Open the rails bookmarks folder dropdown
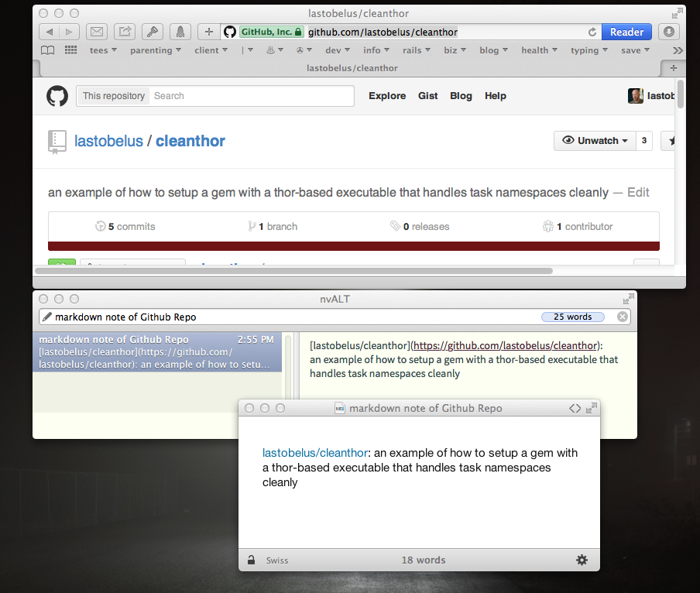The image size is (700, 593). (415, 50)
